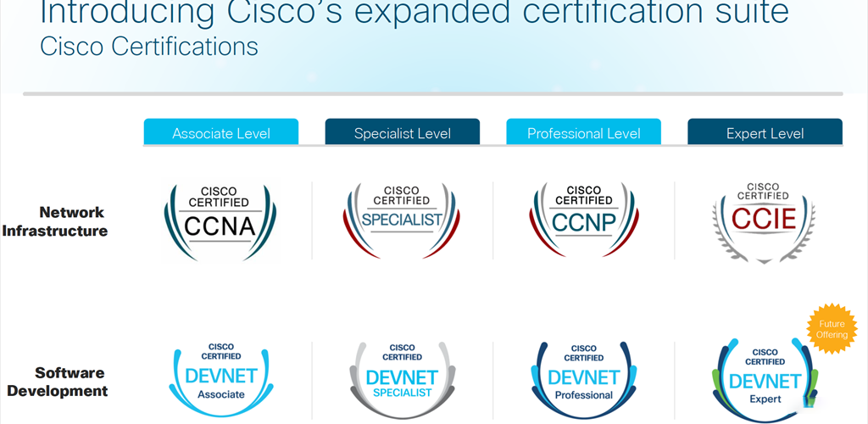Click the CCIE expert badge
This screenshot has width=868, height=424.
(764, 222)
